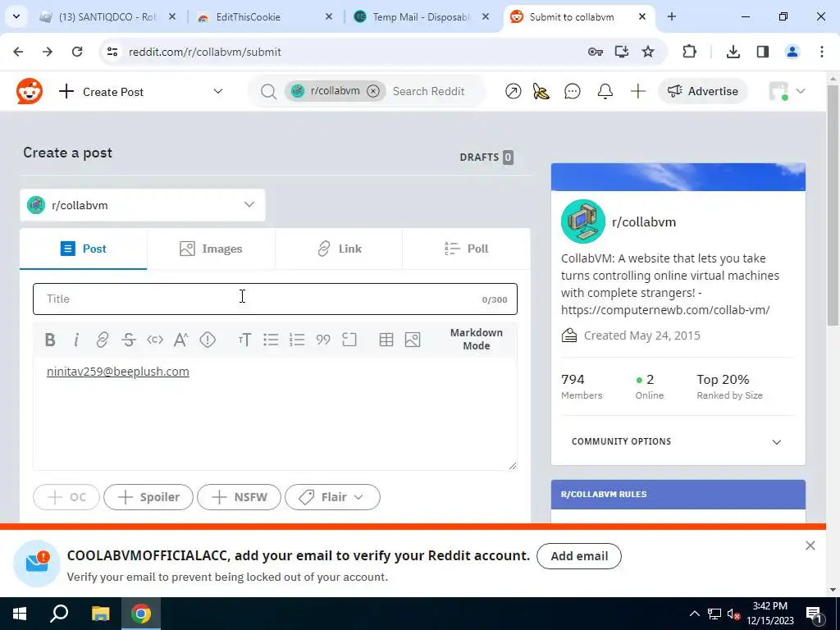
Task: Open Windows notification center
Action: coord(814,614)
